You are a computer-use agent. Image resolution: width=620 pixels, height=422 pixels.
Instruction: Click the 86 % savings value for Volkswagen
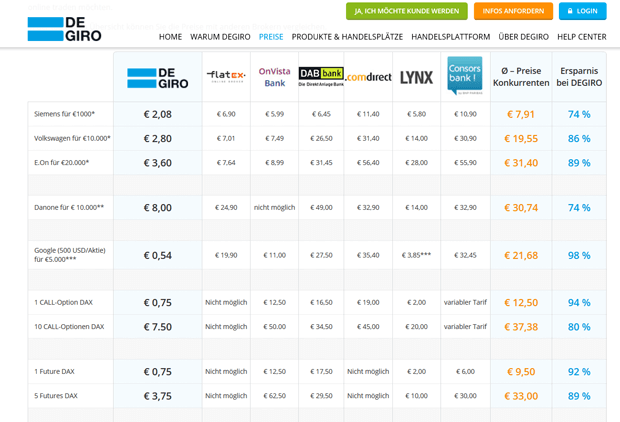coord(579,139)
